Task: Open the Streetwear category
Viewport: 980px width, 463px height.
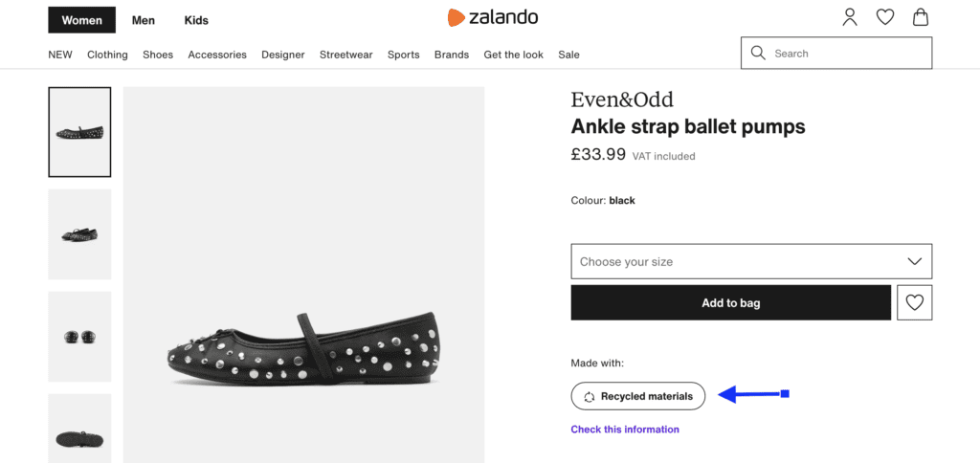Action: 345,55
